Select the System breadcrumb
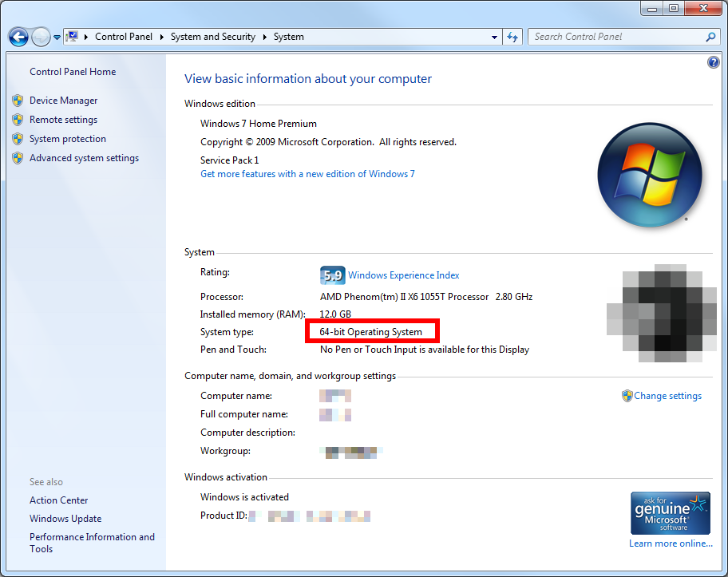Image resolution: width=728 pixels, height=577 pixels. pos(288,37)
